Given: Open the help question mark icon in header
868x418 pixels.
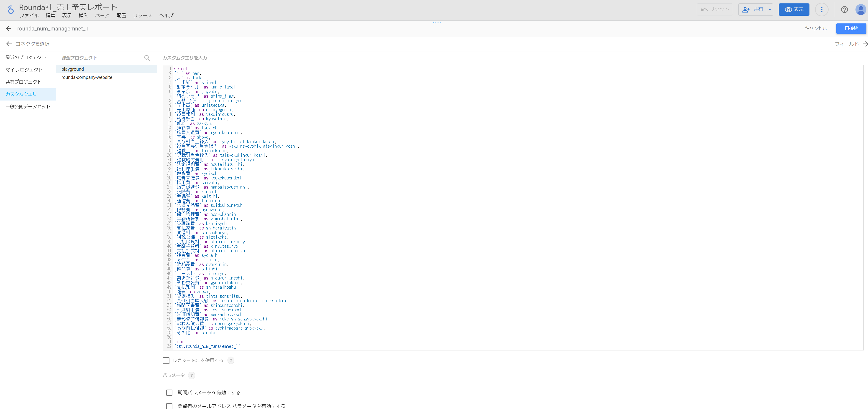Looking at the screenshot, I should point(844,9).
